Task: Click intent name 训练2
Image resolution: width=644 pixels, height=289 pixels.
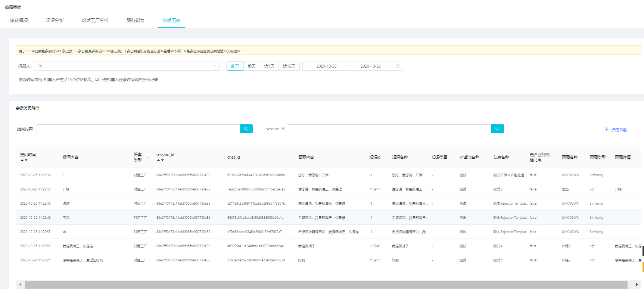Action: tap(566, 260)
